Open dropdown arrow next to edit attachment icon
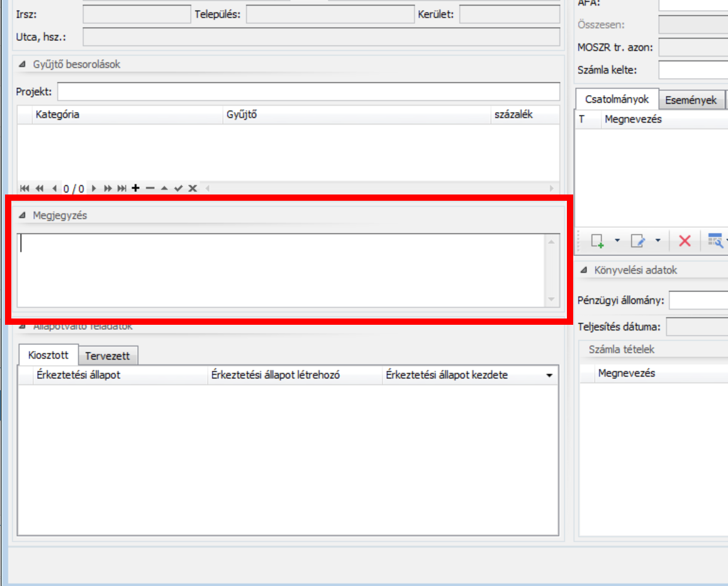Image resolution: width=728 pixels, height=586 pixels. point(658,240)
